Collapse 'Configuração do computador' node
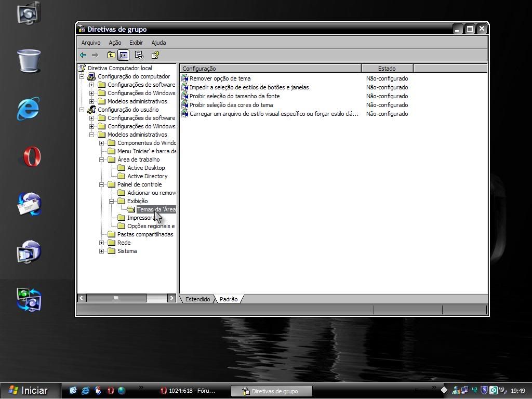Screen dimensions: 532x399 point(82,77)
